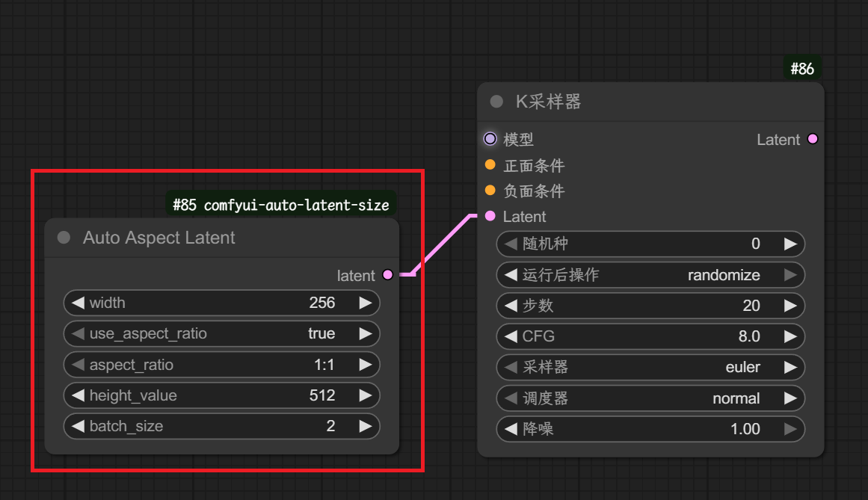Decrease height_value with left arrow
The width and height of the screenshot is (868, 500).
78,395
